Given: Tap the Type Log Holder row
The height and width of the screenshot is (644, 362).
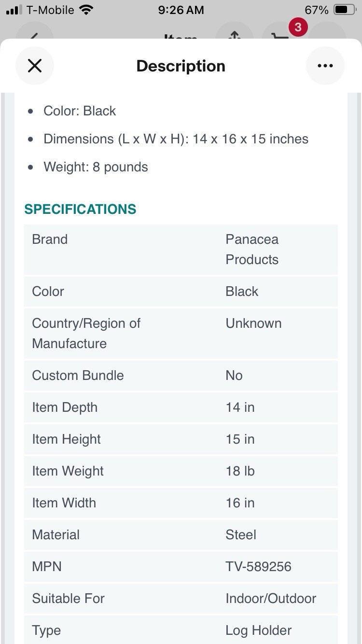Looking at the screenshot, I should coord(181,630).
